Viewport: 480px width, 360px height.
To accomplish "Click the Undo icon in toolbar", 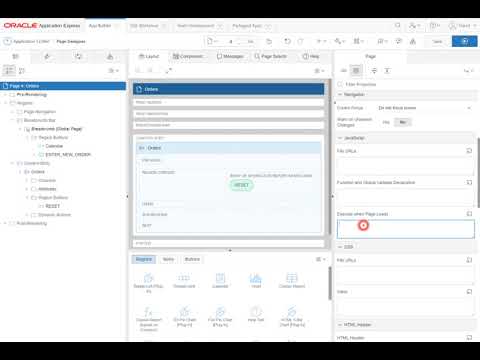I will [x=287, y=41].
